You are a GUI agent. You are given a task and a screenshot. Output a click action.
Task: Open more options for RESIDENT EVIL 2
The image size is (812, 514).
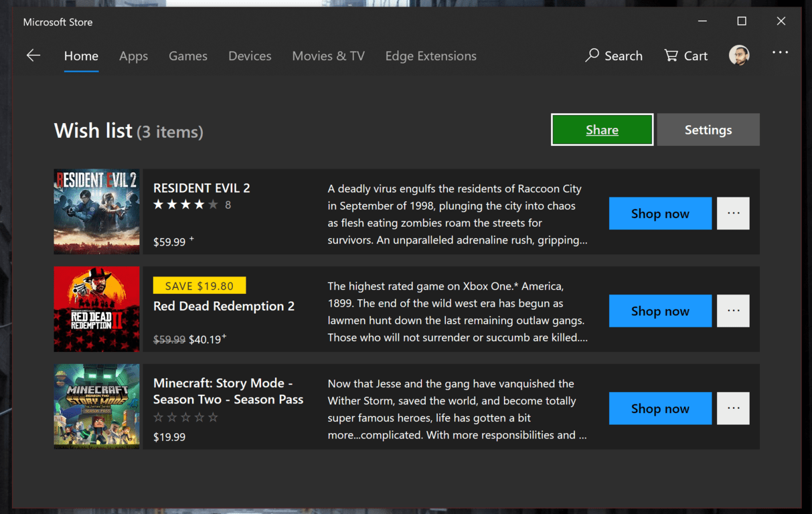pos(733,213)
